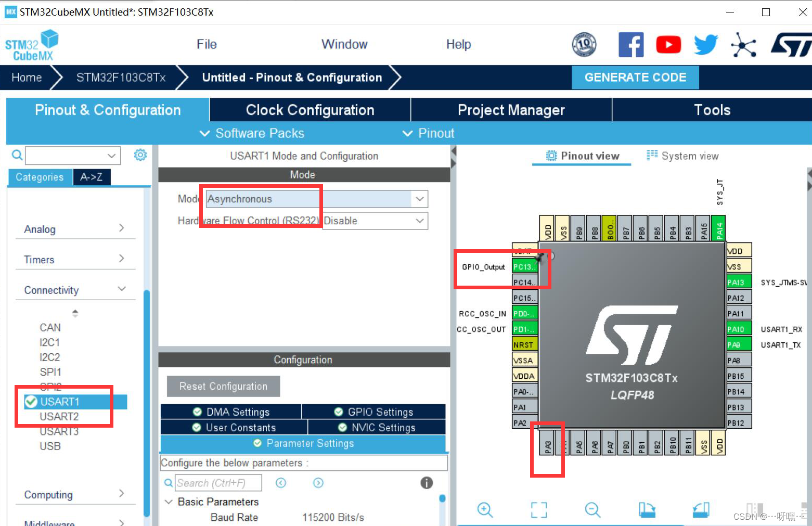Zoom out of the pinout view
The image size is (812, 526).
tap(592, 509)
